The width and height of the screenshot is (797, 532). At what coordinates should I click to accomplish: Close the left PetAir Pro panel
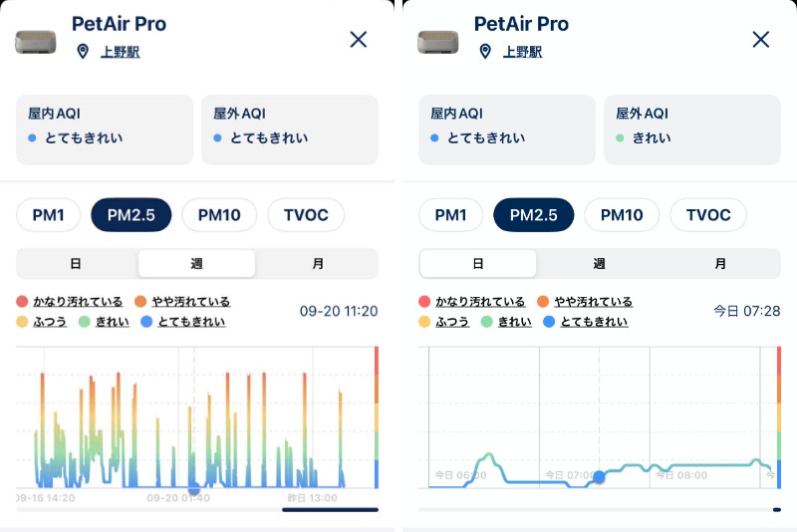tap(359, 39)
